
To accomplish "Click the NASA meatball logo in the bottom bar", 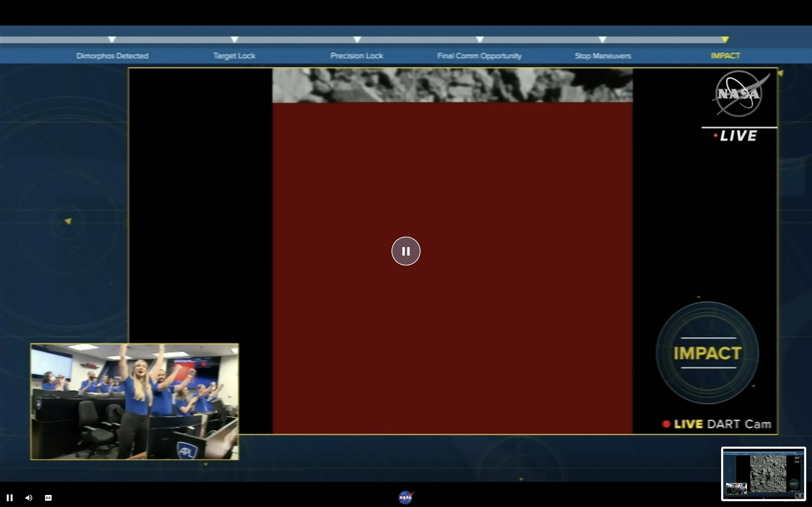I will [406, 497].
